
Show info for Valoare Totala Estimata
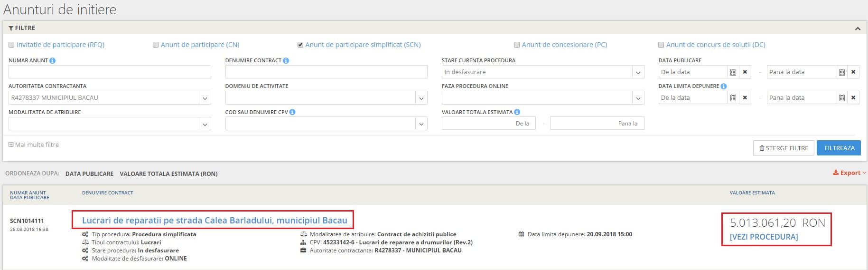click(x=517, y=112)
